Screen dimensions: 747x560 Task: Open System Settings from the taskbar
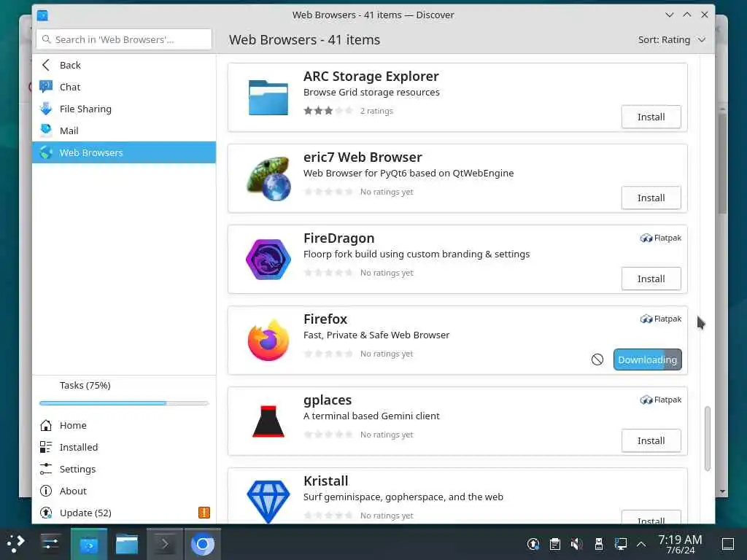(x=50, y=543)
